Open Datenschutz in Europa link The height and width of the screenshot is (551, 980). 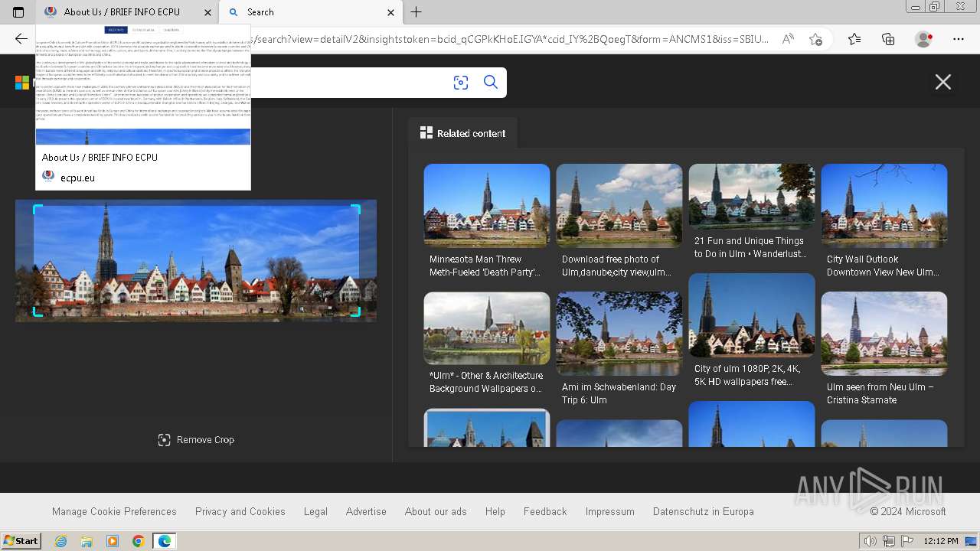pos(704,512)
